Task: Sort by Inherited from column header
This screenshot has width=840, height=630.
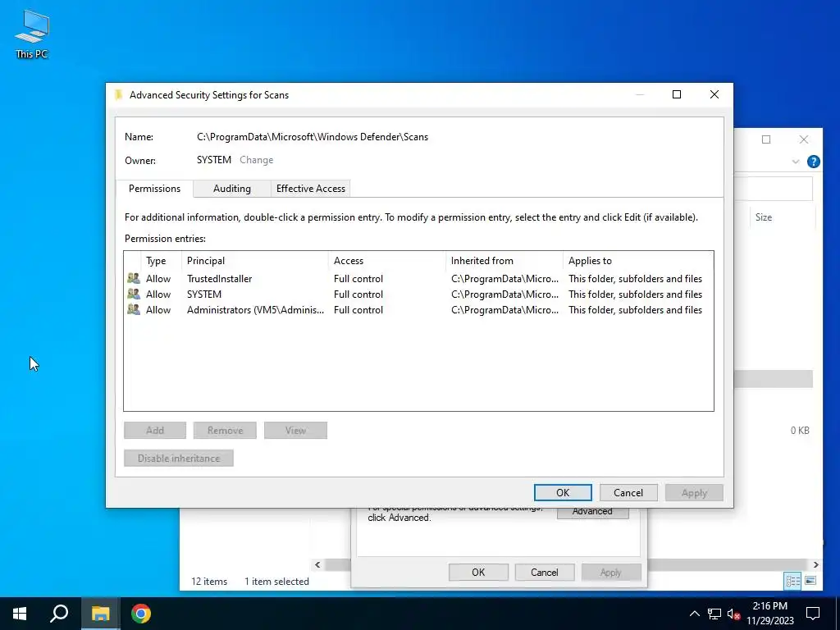Action: tap(504, 261)
